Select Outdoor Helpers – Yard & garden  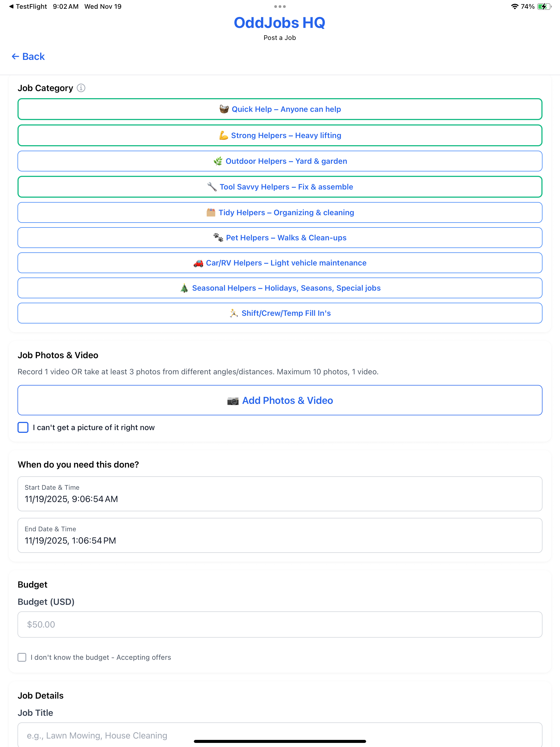point(280,161)
